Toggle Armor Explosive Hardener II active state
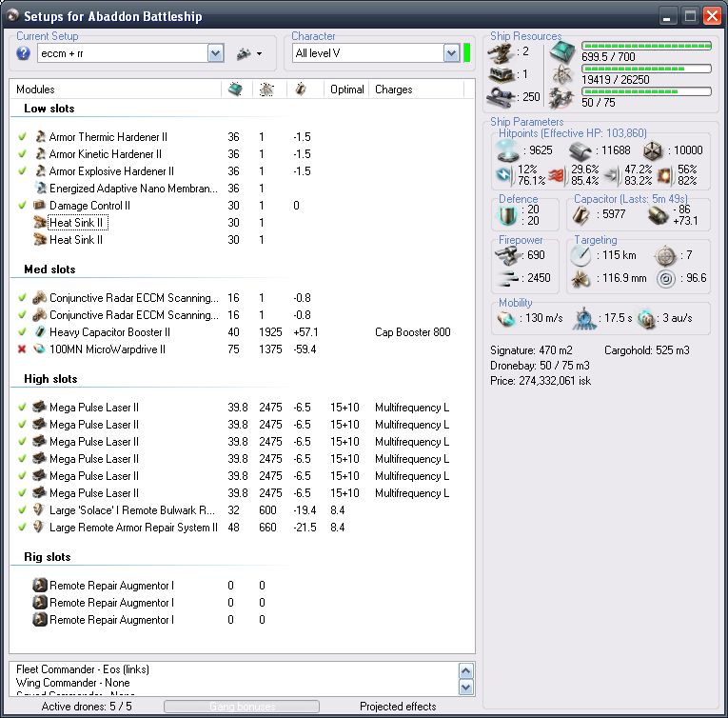The height and width of the screenshot is (718, 728). 22,171
